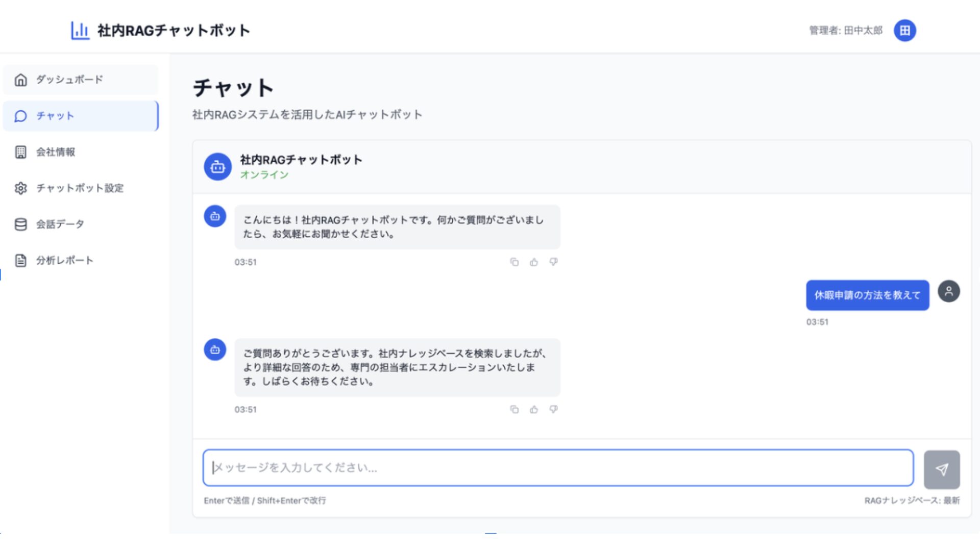Screen dimensions: 980x551
Task: Click the user avatar beside sent message
Action: [949, 291]
